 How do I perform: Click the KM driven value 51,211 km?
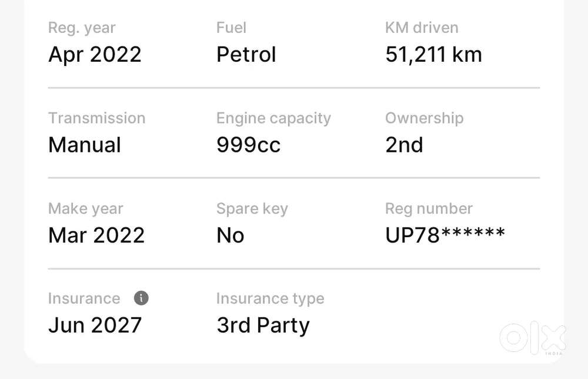433,54
